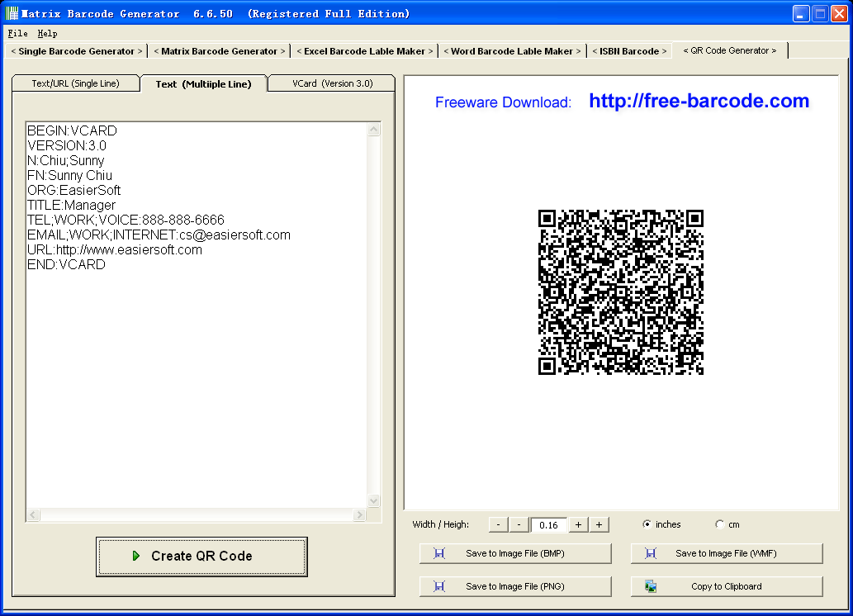Click the VERSION:3.0 line
Image resolution: width=853 pixels, height=616 pixels.
click(66, 145)
